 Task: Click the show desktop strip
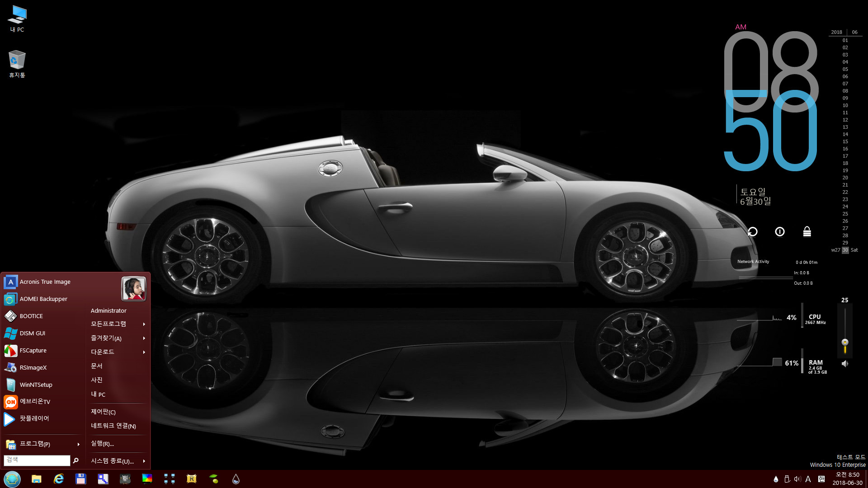click(x=867, y=479)
